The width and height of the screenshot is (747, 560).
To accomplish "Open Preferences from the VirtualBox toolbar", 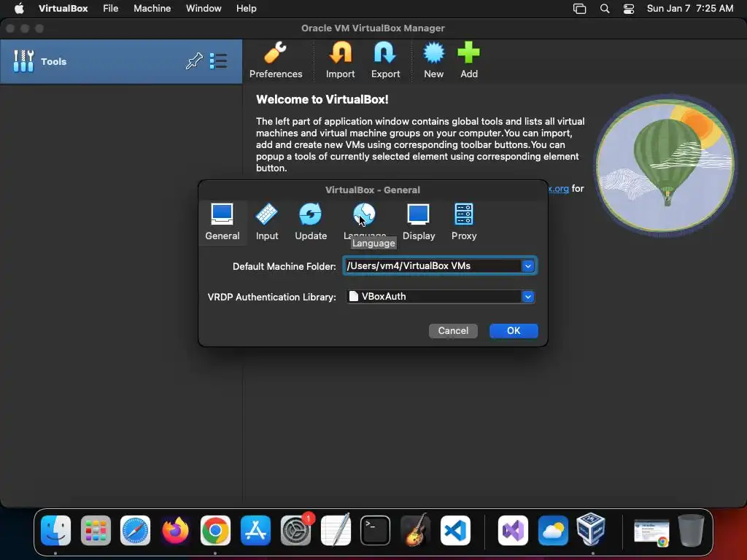I will point(275,61).
